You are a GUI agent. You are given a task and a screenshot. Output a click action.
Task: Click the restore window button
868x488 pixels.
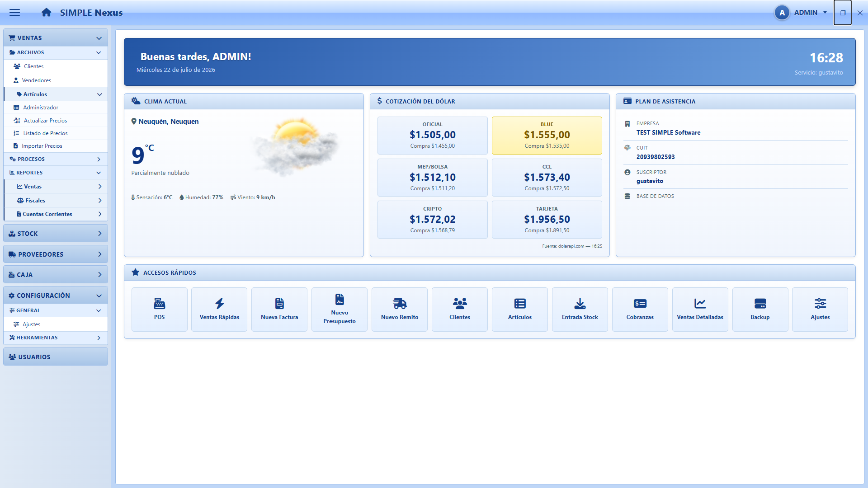click(843, 13)
